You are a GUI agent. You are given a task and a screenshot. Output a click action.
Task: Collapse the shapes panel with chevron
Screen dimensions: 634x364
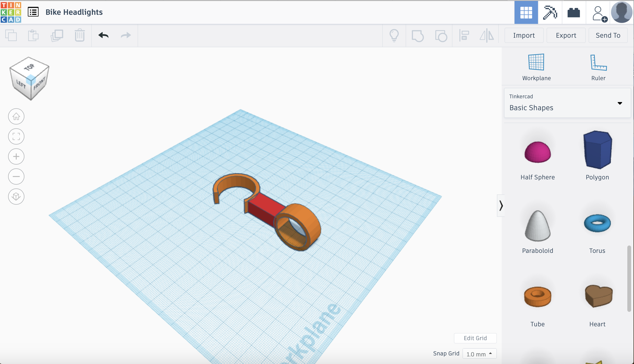[501, 206]
